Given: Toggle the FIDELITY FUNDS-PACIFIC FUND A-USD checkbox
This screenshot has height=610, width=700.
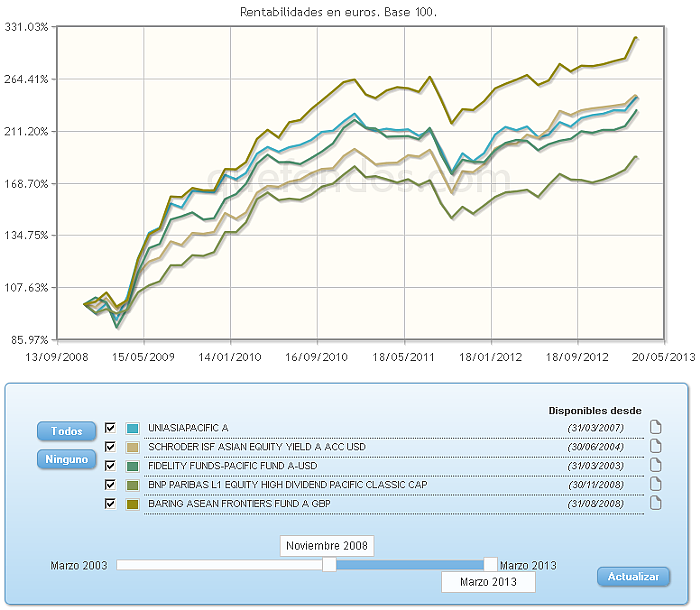Looking at the screenshot, I should point(110,466).
